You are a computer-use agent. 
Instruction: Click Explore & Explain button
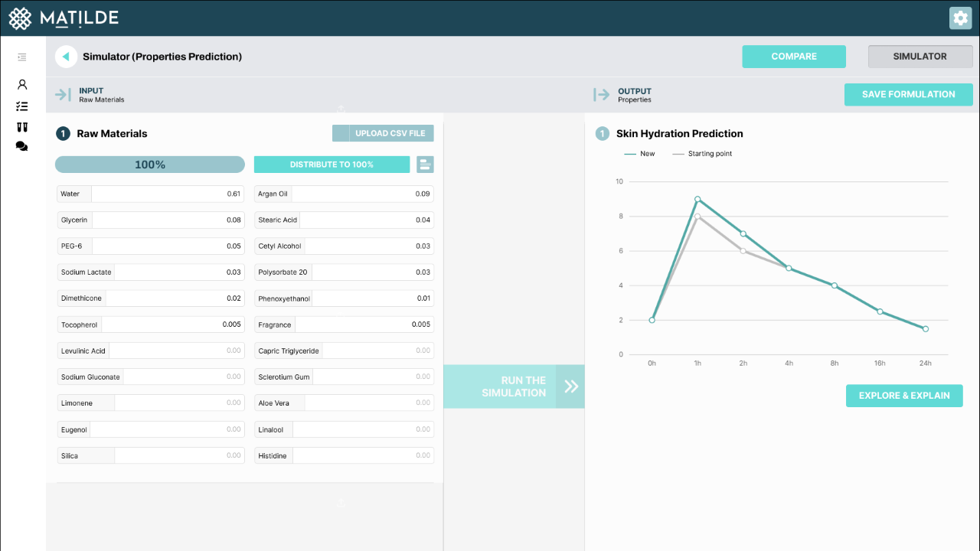pyautogui.click(x=904, y=396)
